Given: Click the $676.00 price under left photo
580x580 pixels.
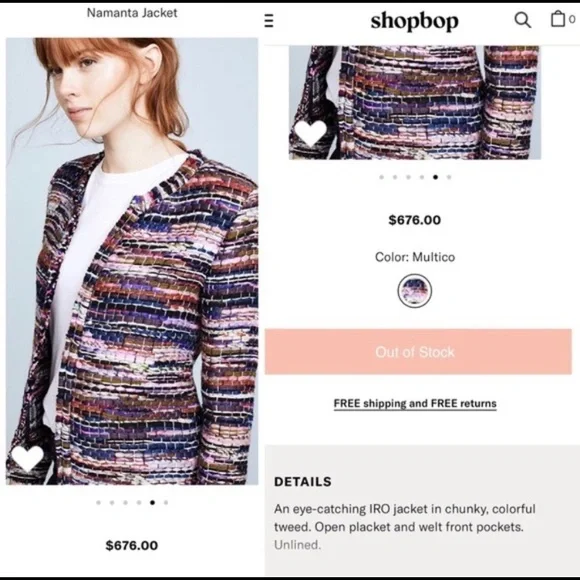Looking at the screenshot, I should click(132, 545).
